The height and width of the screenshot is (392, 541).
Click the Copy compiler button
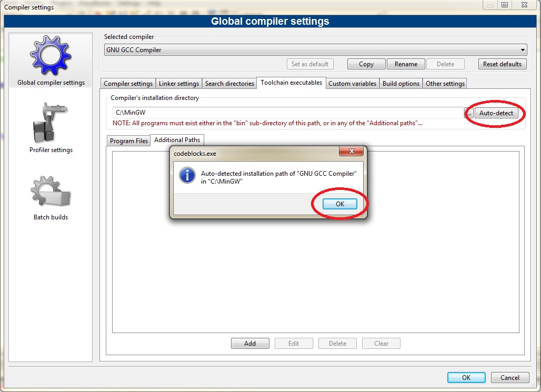point(366,64)
